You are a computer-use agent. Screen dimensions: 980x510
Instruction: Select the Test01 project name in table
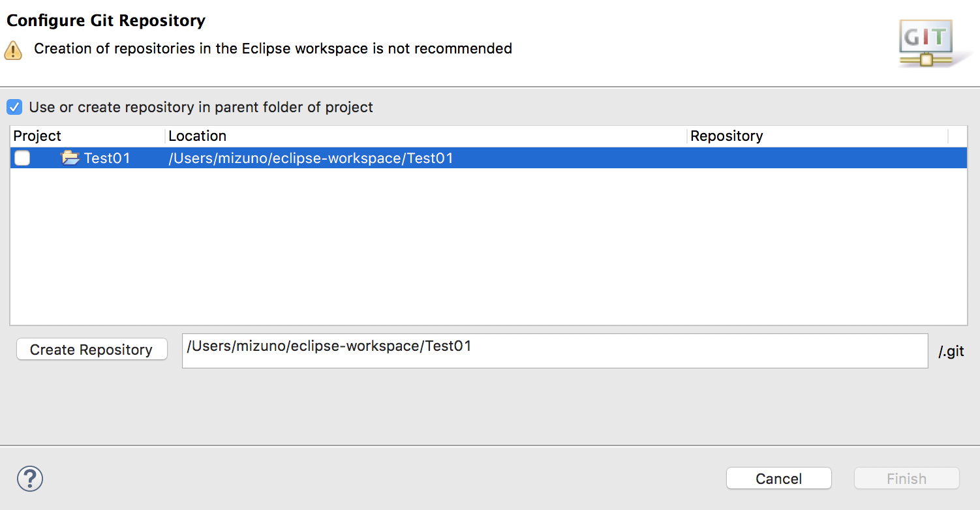pyautogui.click(x=107, y=158)
